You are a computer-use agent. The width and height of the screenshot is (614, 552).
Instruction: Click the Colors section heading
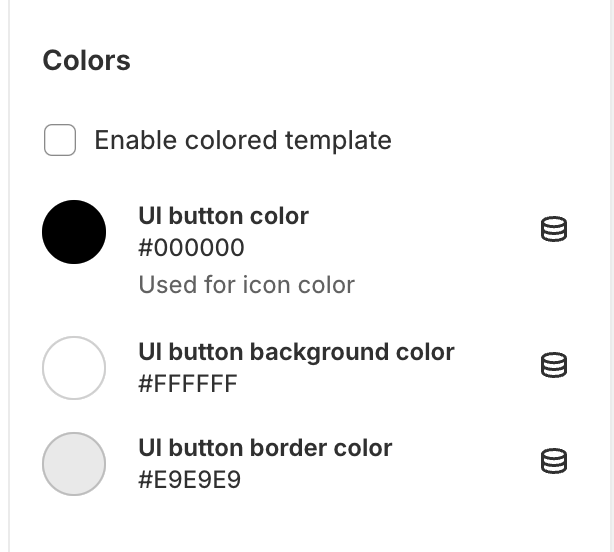[87, 61]
